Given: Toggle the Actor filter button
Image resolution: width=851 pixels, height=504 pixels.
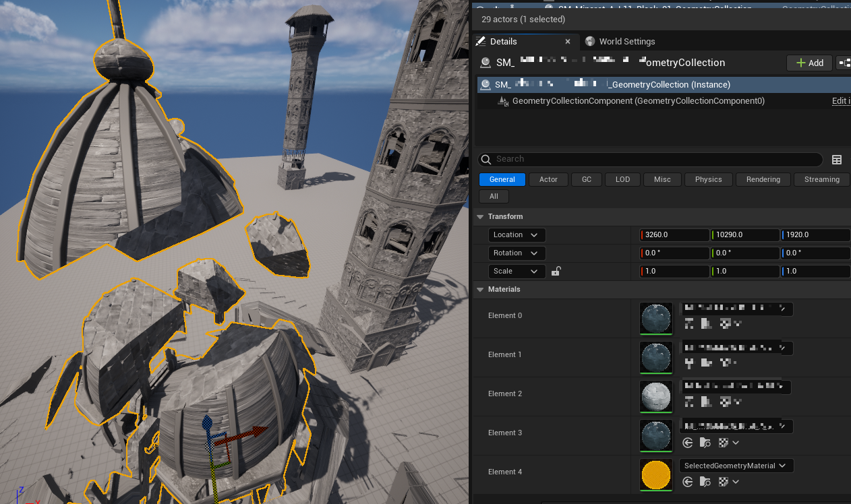Looking at the screenshot, I should [548, 179].
